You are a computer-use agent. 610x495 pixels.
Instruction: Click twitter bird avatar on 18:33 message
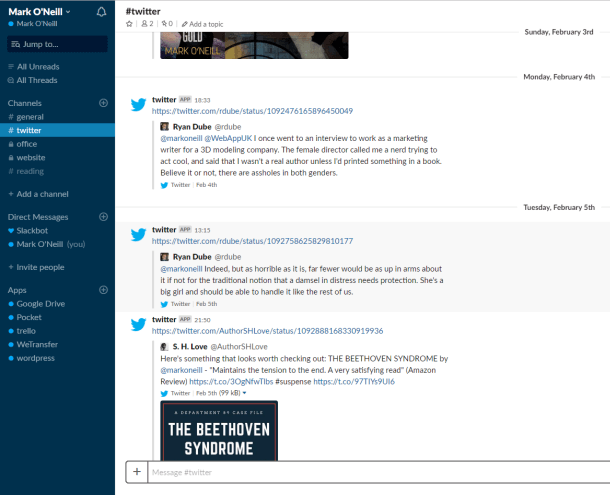point(138,104)
